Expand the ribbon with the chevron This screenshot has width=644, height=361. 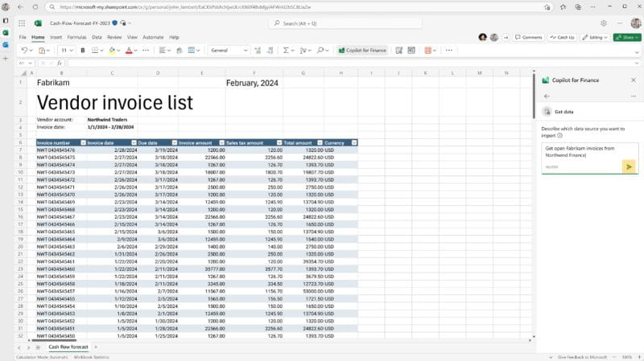tap(637, 52)
